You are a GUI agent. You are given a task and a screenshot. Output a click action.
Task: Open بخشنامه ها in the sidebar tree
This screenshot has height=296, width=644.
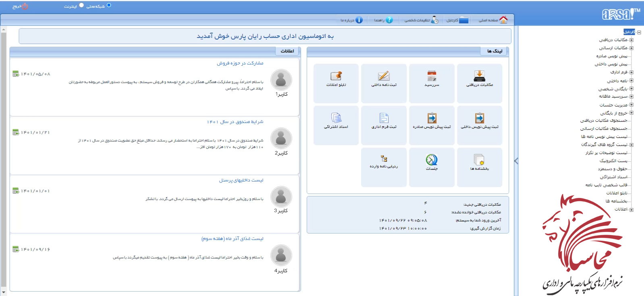617,201
